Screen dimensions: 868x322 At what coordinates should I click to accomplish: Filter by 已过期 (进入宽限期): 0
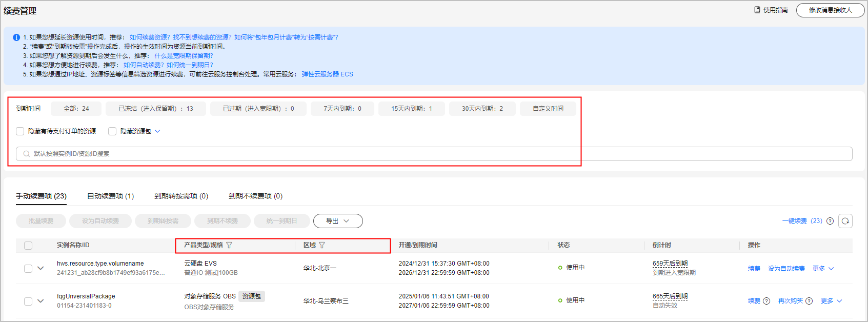[x=258, y=109]
